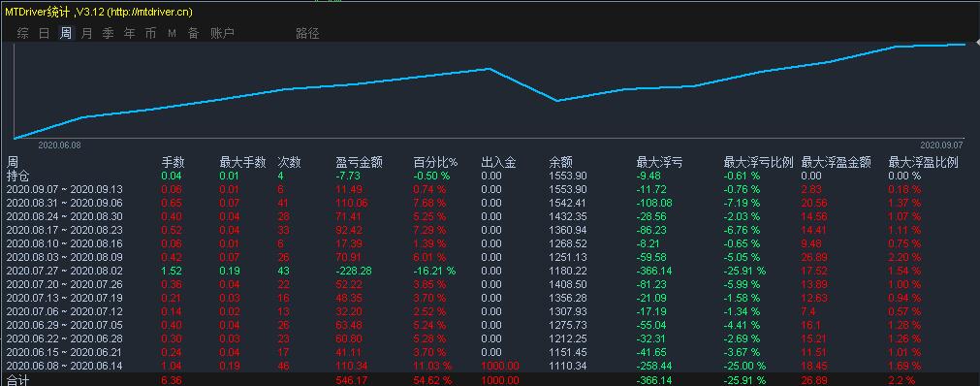The image size is (980, 386).
Task: Select the M tab
Action: pyautogui.click(x=172, y=34)
